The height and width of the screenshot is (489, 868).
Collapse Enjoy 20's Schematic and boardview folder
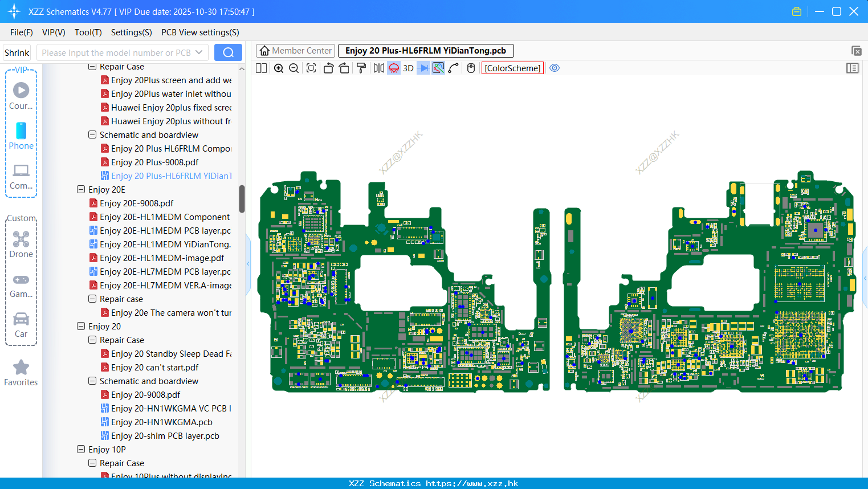click(92, 381)
